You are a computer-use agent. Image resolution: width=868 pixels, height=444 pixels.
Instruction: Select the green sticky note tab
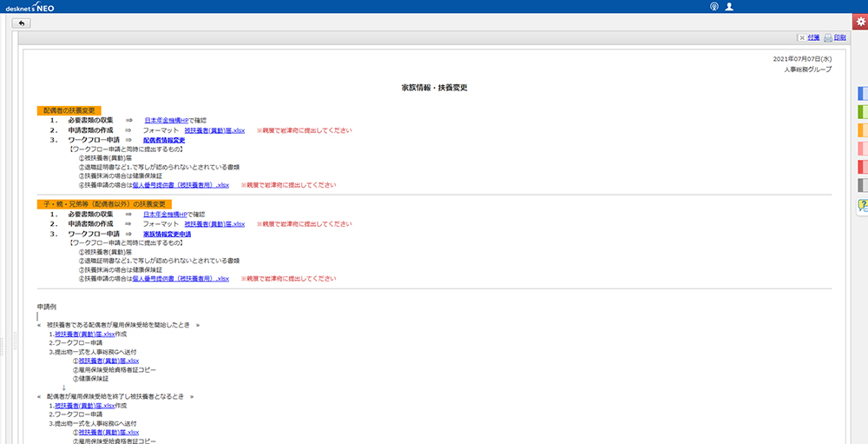[863, 111]
